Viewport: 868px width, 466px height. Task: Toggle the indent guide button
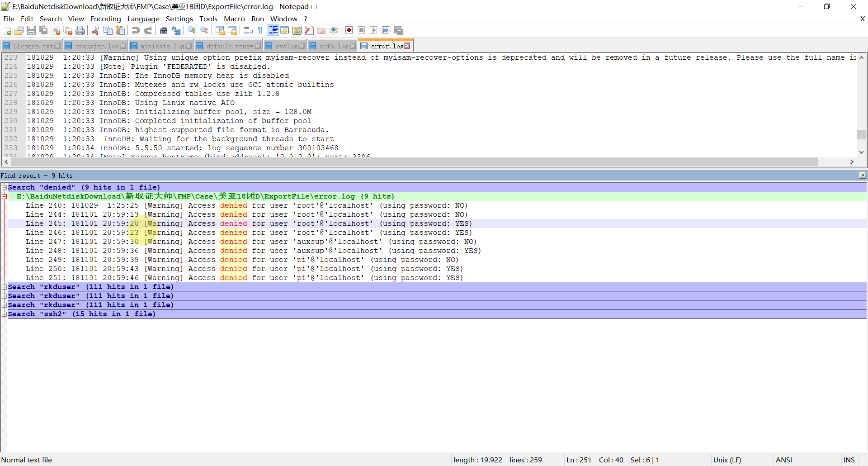(x=273, y=30)
